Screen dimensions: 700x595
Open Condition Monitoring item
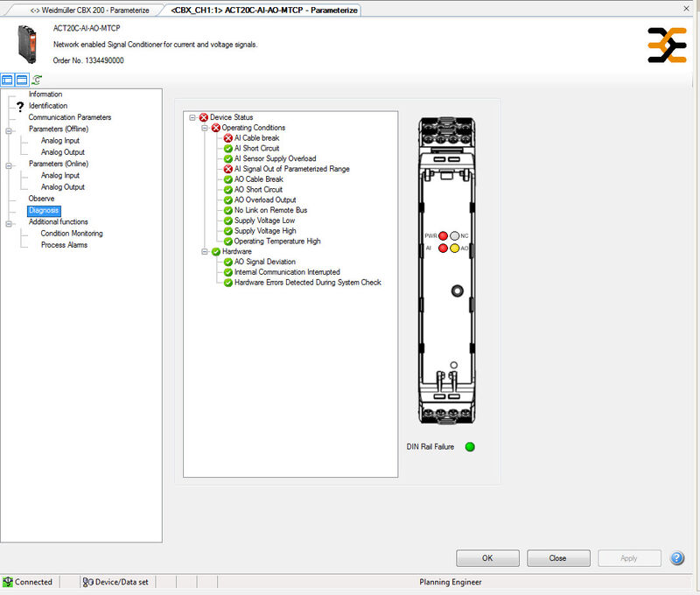point(72,234)
